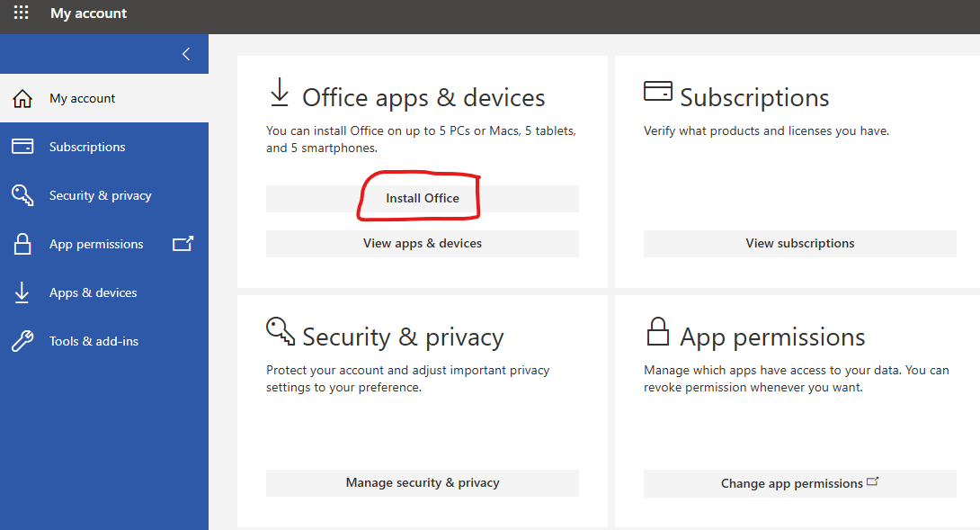Click the download icon in Office apps card
Screen dimensions: 980x530
[280, 92]
